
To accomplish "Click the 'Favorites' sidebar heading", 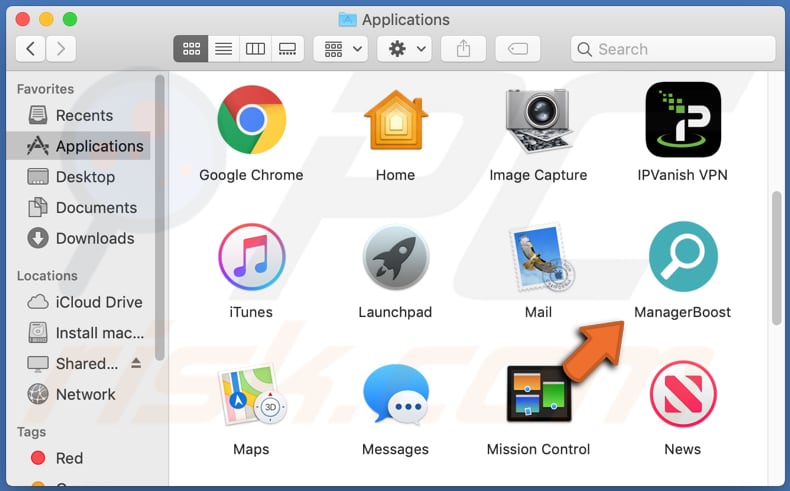I will click(x=45, y=89).
